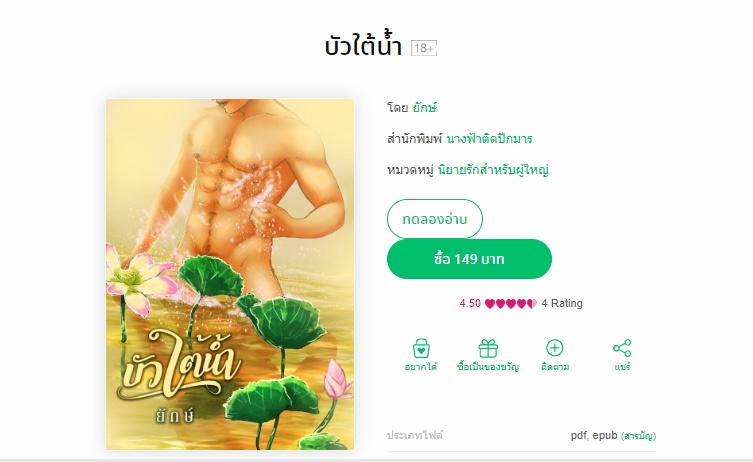753x462 pixels.
Task: Open category link นิยายรักสำหรับผู้ใหญ่
Action: 493,170
